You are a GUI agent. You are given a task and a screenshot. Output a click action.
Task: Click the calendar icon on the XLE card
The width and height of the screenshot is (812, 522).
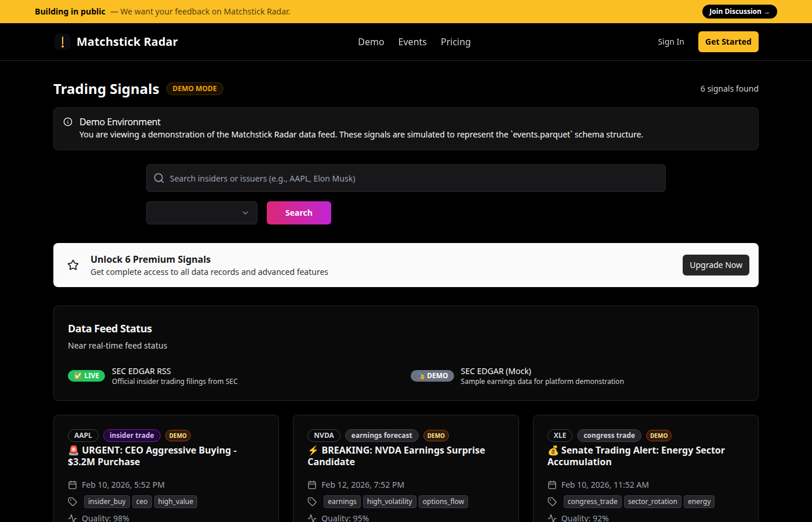coord(552,485)
